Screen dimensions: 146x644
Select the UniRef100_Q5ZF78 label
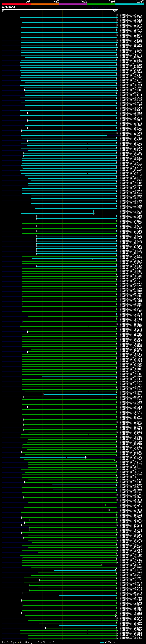(x=131, y=47)
